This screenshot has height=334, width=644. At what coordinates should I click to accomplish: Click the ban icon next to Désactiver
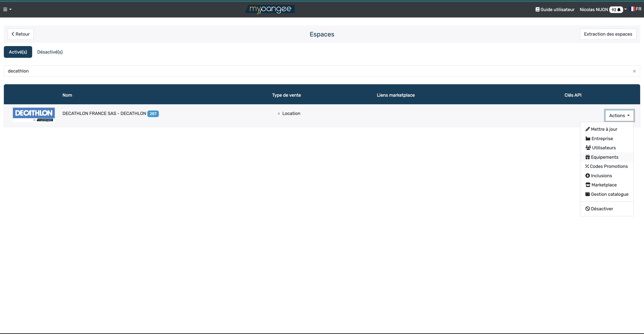pos(588,209)
